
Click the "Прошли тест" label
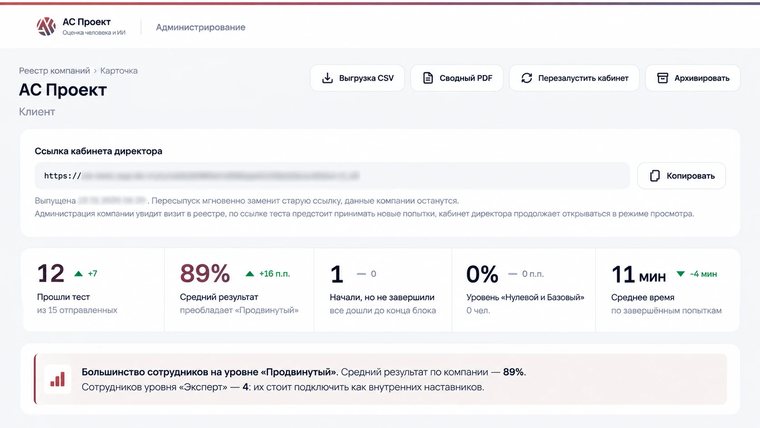[63, 297]
